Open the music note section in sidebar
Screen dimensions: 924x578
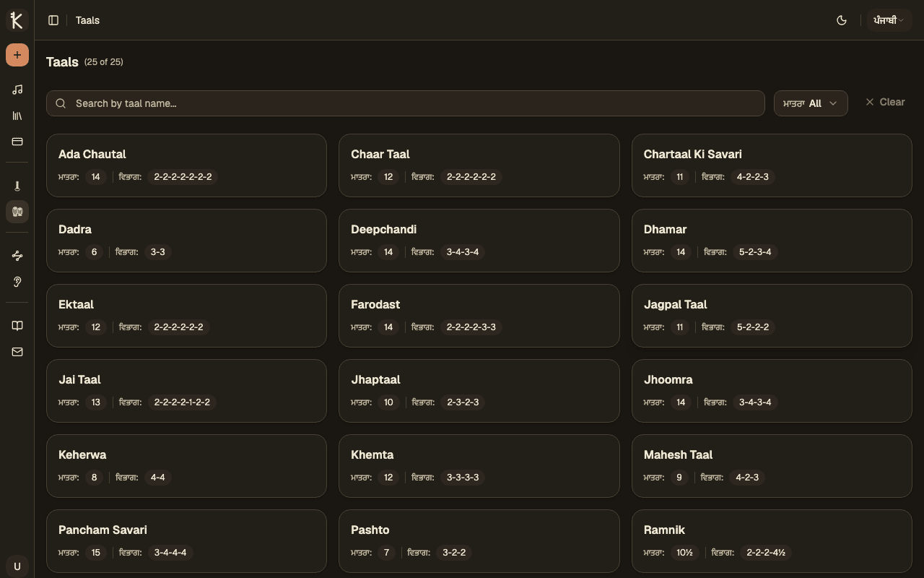(x=17, y=90)
